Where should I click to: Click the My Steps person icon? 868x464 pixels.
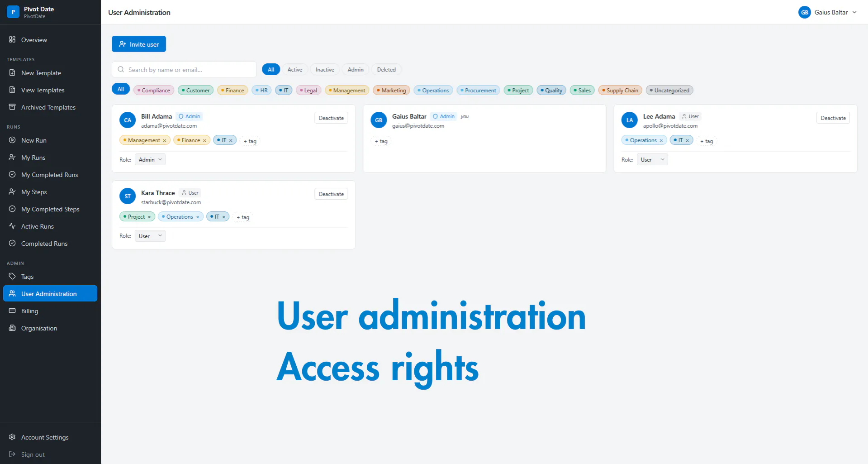(12, 191)
